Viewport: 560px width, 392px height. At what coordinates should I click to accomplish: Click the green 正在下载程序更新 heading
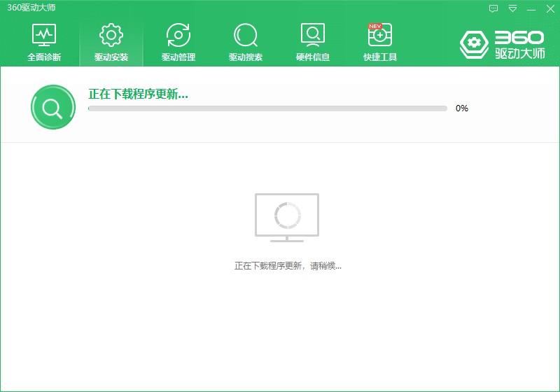coord(138,94)
